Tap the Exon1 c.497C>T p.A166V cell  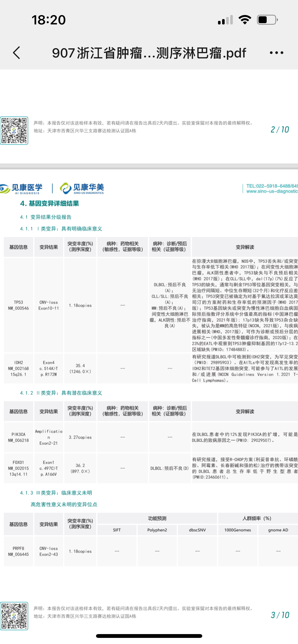point(49,468)
